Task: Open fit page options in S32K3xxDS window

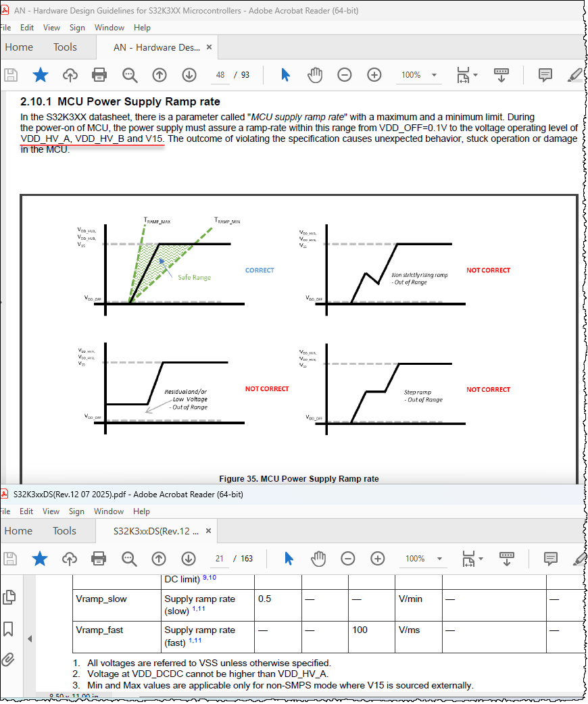Action: pos(472,559)
